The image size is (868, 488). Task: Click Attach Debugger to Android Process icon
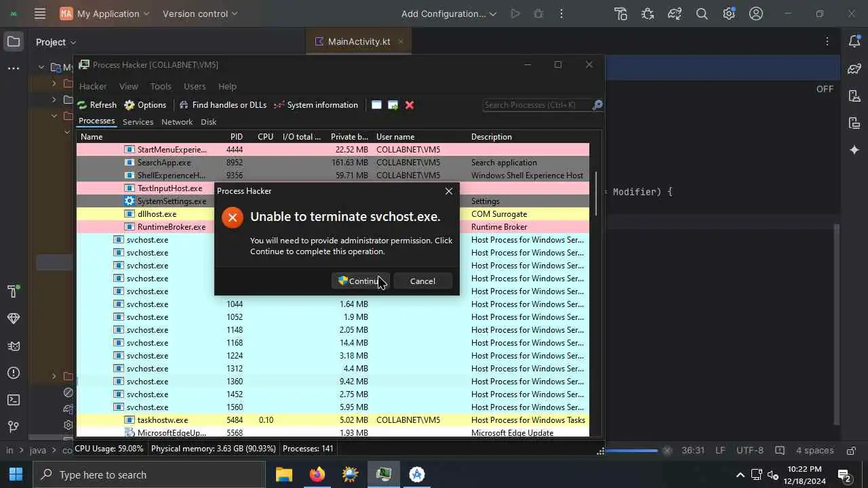click(648, 14)
